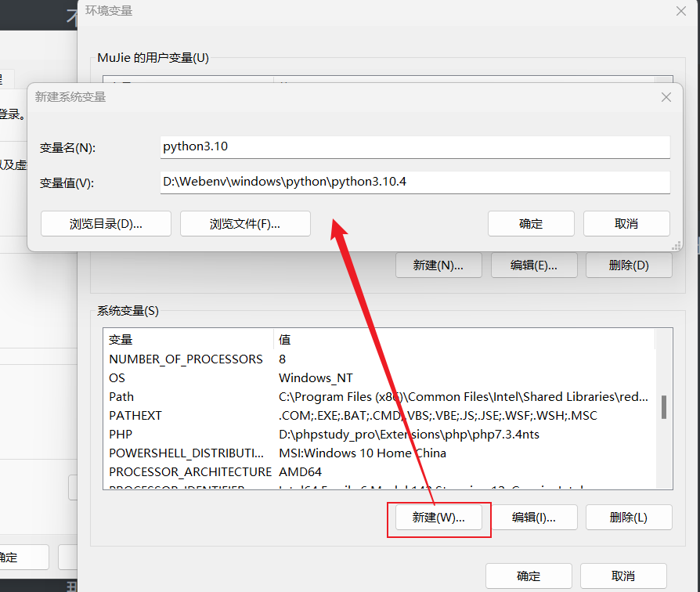
Task: Click 新建(W)... for system variables
Action: click(439, 517)
